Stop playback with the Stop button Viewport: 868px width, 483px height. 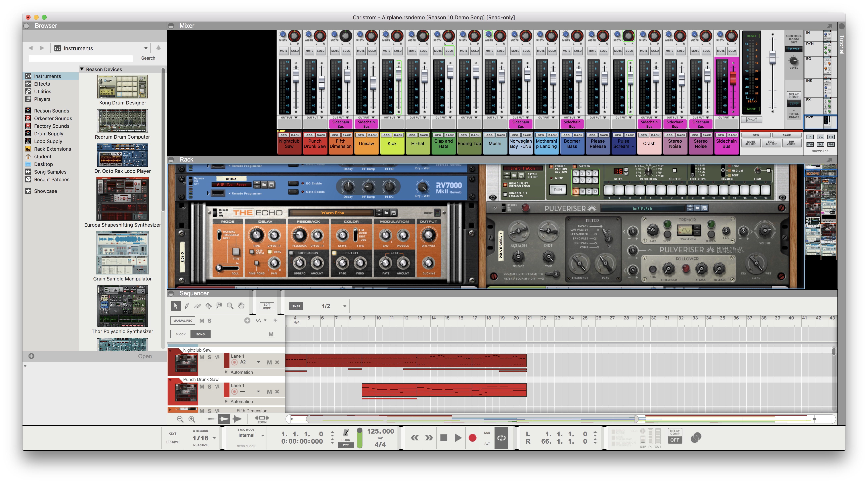point(444,438)
